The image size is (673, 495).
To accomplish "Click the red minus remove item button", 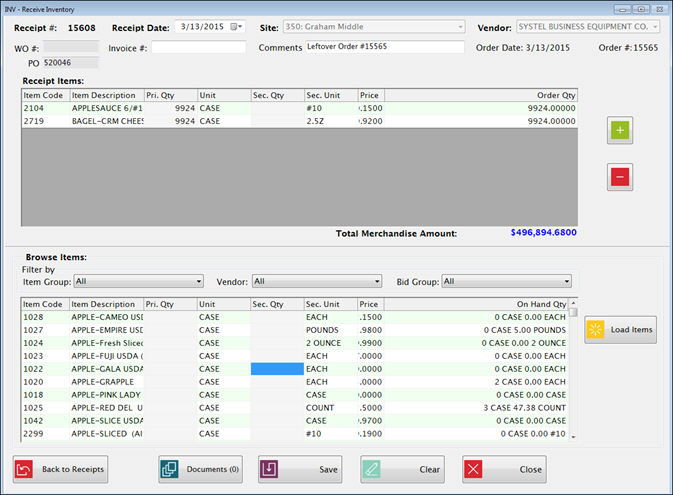I will [619, 176].
